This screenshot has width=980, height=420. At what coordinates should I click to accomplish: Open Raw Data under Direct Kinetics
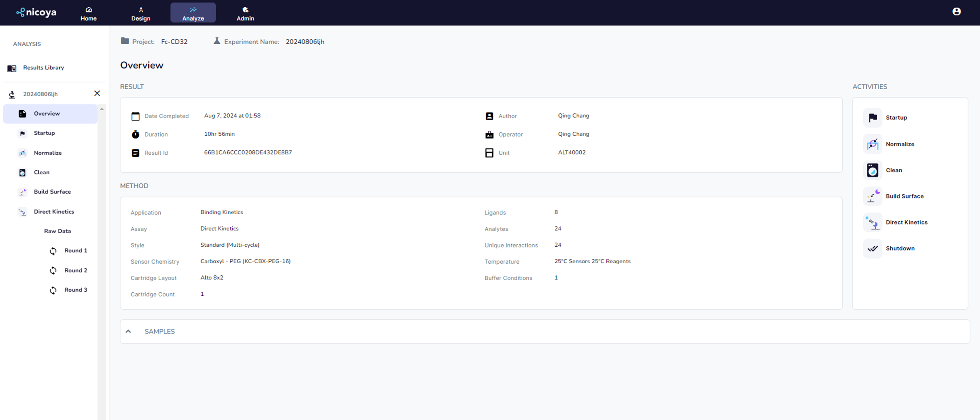coord(57,231)
